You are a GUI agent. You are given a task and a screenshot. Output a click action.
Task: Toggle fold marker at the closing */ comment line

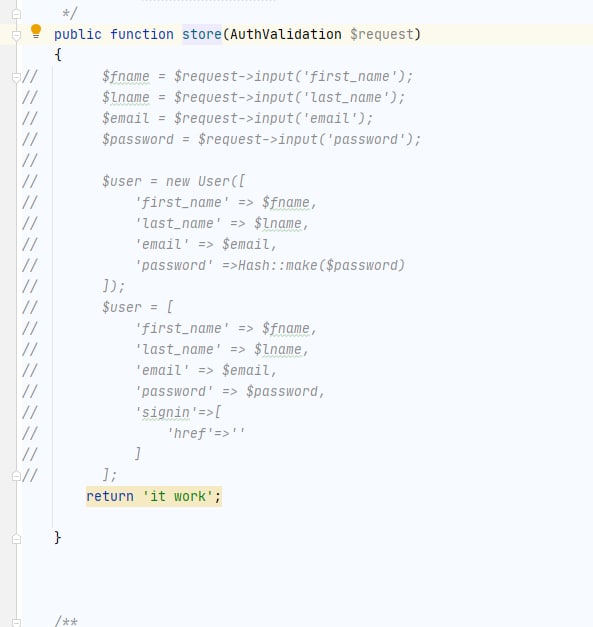click(16, 15)
